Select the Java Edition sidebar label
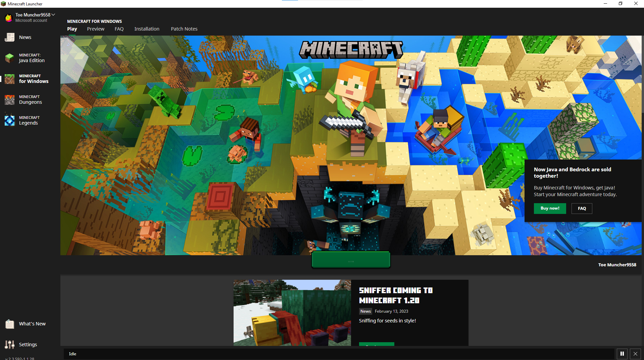 [32, 60]
